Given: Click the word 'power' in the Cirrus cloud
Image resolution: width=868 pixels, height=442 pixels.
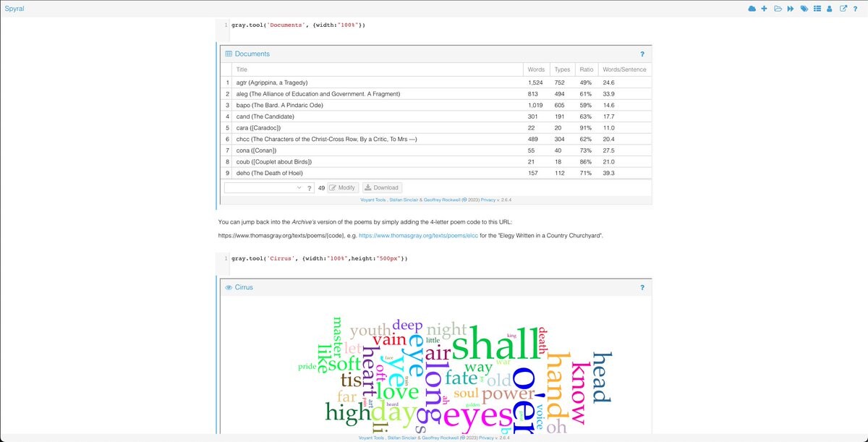Looking at the screenshot, I should pyautogui.click(x=509, y=394).
